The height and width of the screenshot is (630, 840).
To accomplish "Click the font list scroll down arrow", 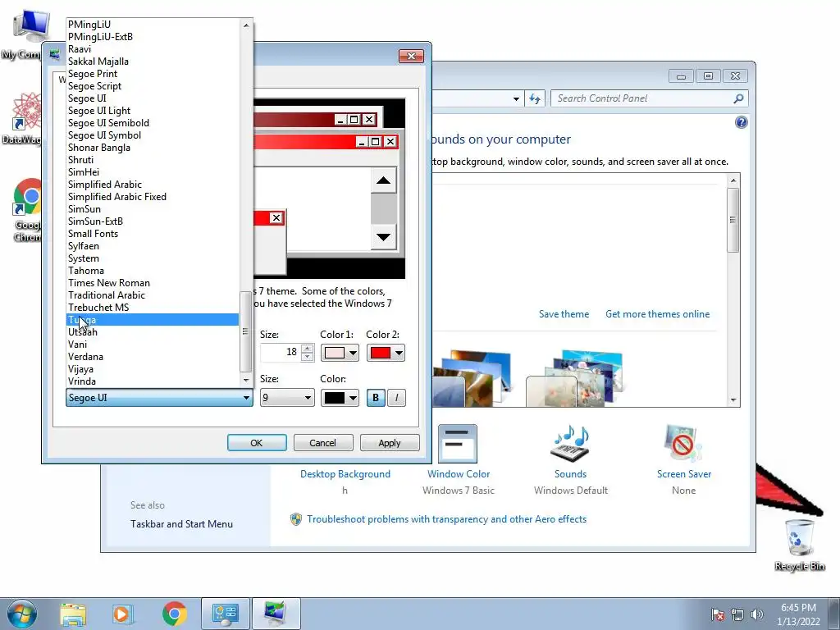I will point(246,380).
